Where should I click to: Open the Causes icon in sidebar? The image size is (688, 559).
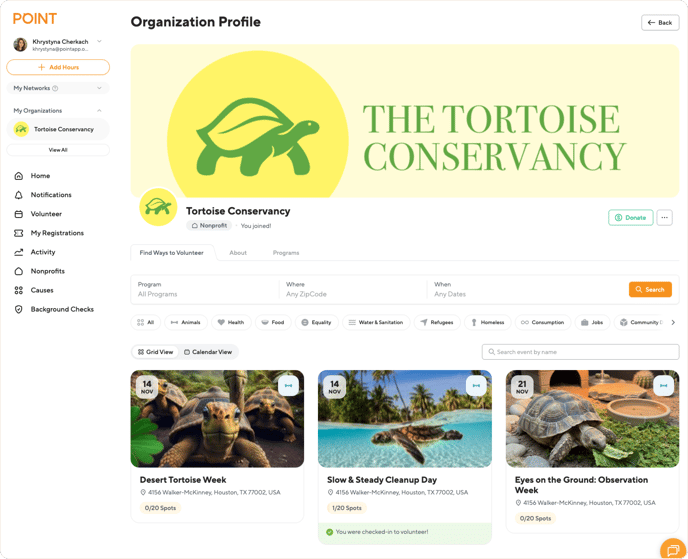[18, 290]
